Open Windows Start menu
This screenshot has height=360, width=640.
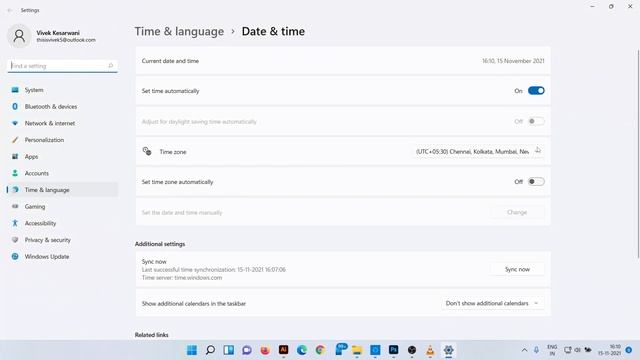click(192, 350)
